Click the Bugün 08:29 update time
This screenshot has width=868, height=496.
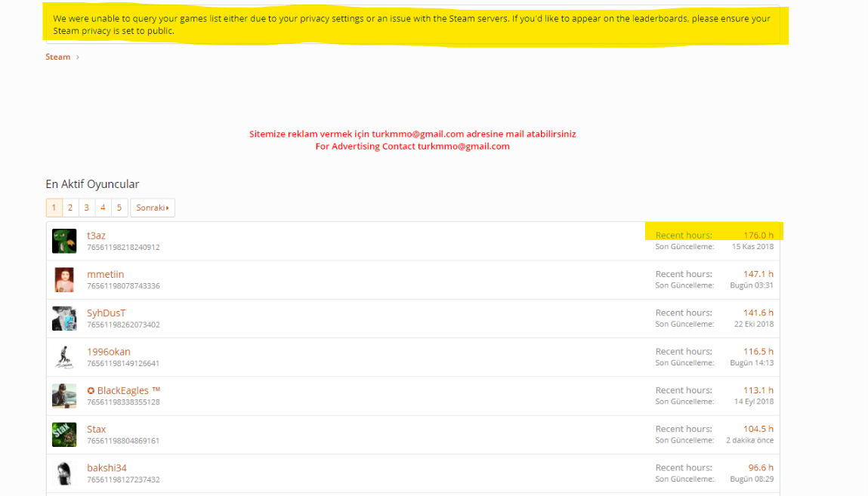point(752,479)
